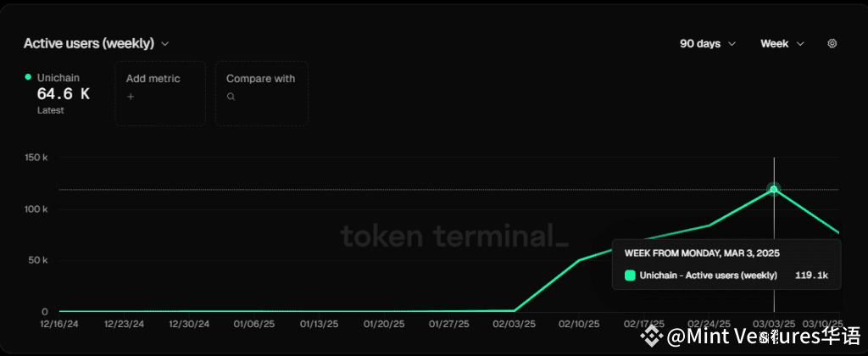Click the Add metric box
This screenshot has width=868, height=356.
[160, 93]
